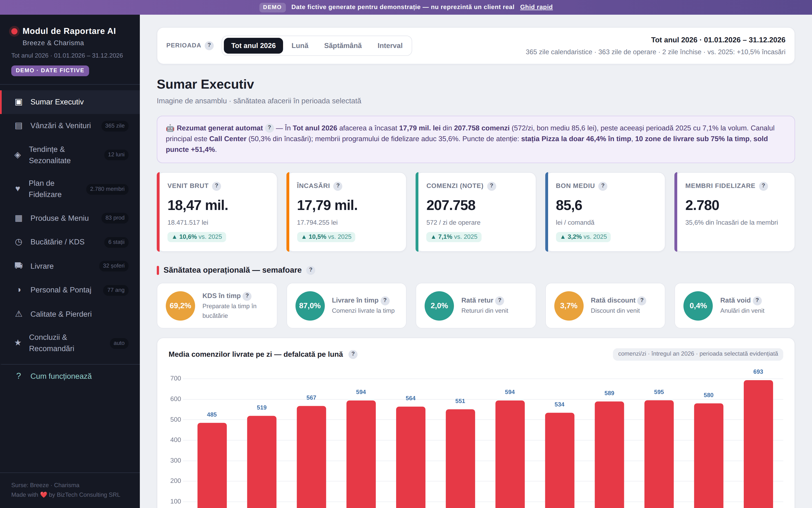Navigate to Produse & Meniu

point(70,218)
